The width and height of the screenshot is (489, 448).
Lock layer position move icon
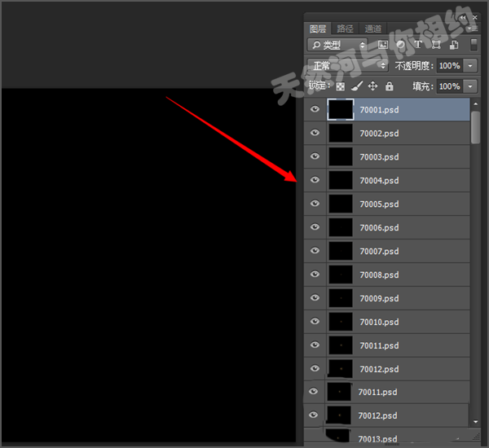tap(372, 86)
